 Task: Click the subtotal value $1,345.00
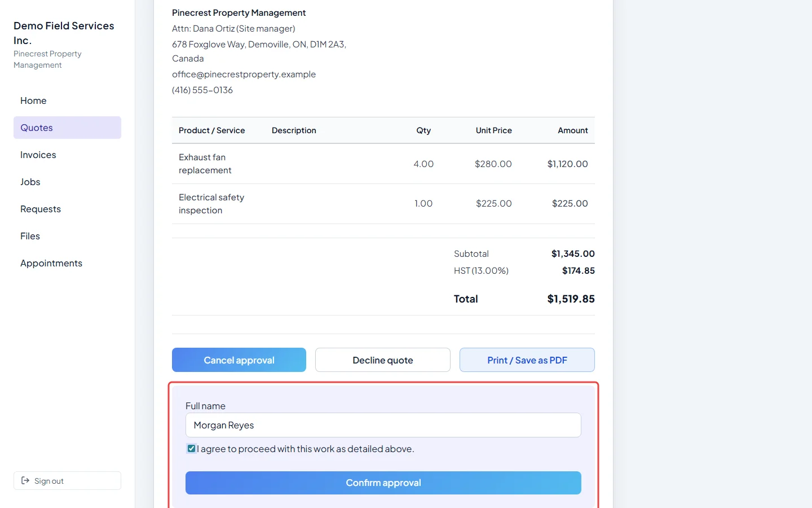pyautogui.click(x=573, y=253)
